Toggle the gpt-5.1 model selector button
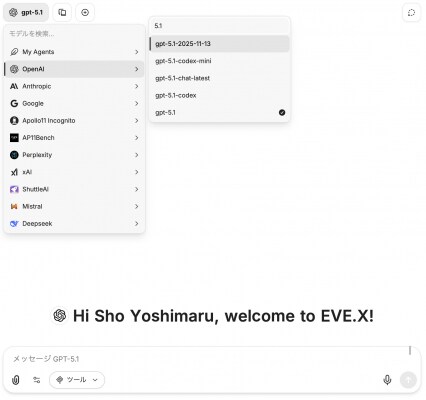The width and height of the screenshot is (426, 400). (26, 12)
